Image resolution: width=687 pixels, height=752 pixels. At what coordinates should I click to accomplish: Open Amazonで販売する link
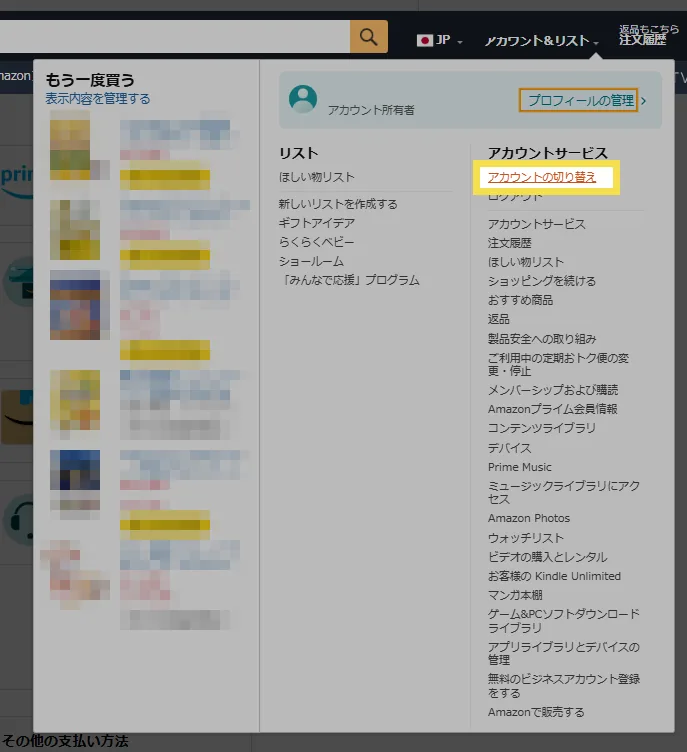[x=536, y=712]
